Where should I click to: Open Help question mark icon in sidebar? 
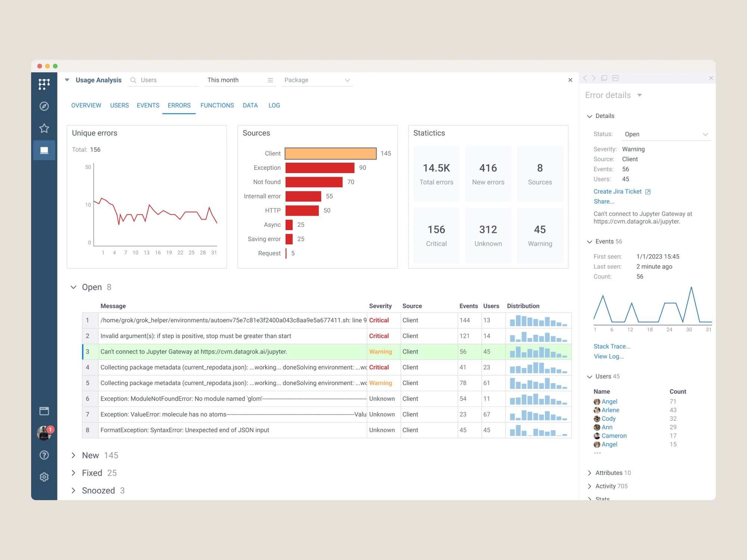coord(44,455)
